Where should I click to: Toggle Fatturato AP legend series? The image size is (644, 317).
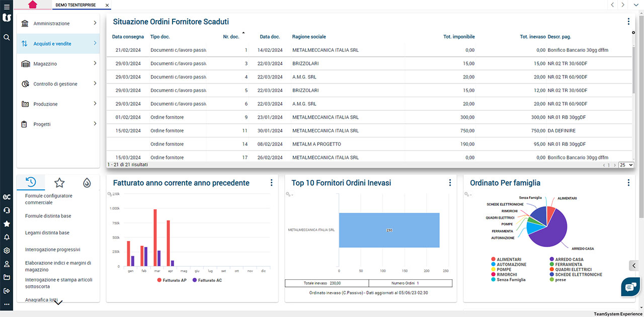pos(172,280)
